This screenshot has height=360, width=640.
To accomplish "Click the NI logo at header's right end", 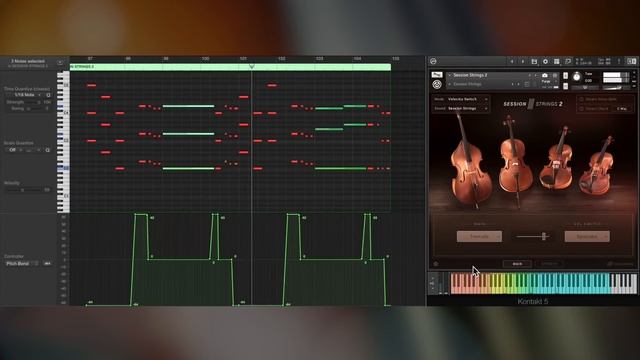I will 631,61.
